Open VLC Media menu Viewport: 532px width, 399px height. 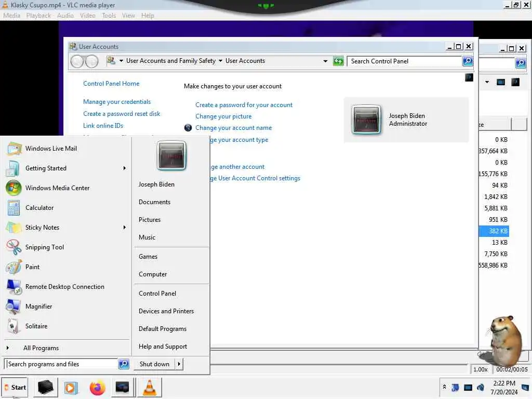pos(12,15)
